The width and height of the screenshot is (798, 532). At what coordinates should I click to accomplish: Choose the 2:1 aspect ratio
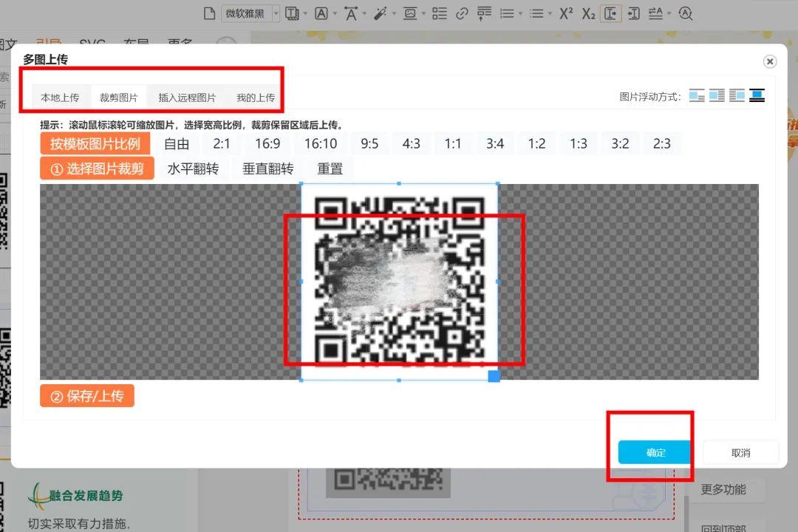point(222,143)
